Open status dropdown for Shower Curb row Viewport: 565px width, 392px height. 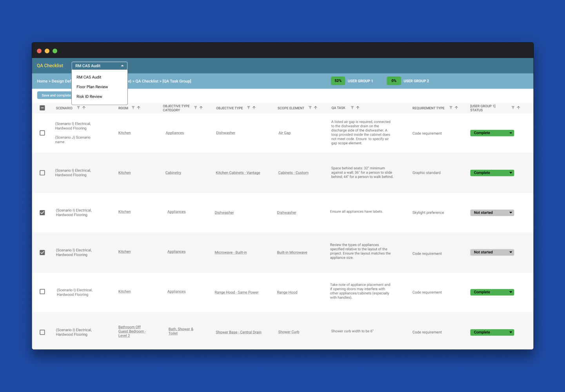(x=492, y=332)
